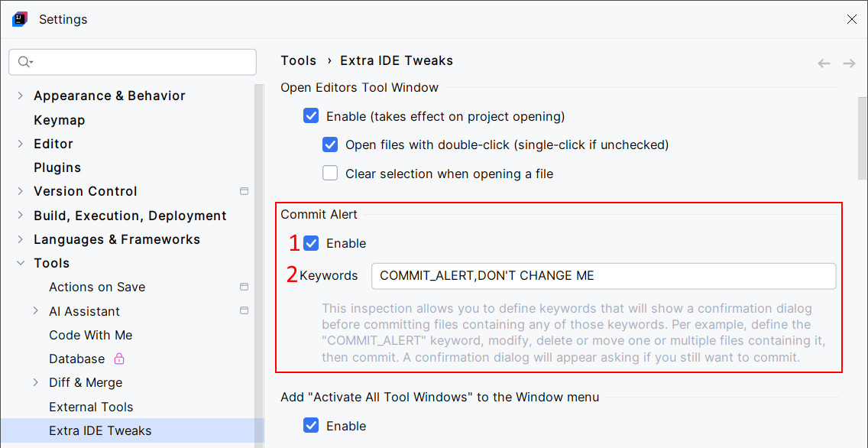
Task: Select Extra IDE Tweaks entry
Action: pyautogui.click(x=100, y=431)
